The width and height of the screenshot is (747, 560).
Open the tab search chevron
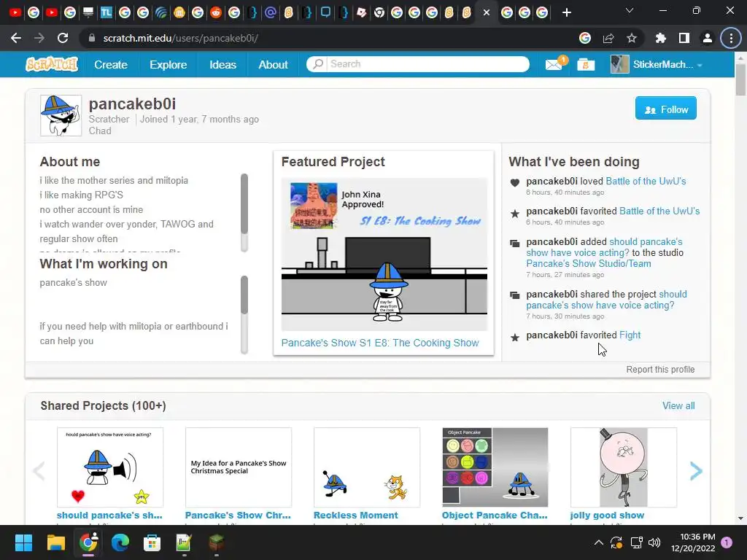pyautogui.click(x=630, y=10)
